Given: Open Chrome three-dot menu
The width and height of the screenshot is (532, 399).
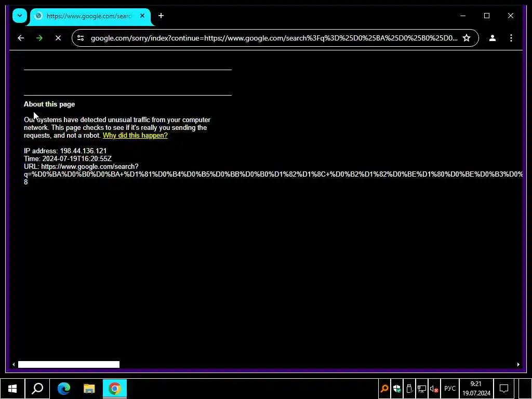Looking at the screenshot, I should coord(511,38).
